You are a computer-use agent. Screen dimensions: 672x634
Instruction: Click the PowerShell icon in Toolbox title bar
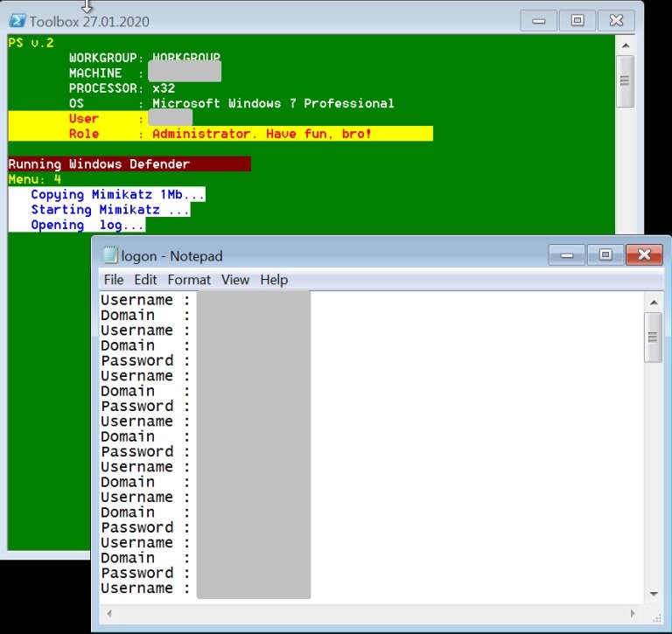coord(17,21)
